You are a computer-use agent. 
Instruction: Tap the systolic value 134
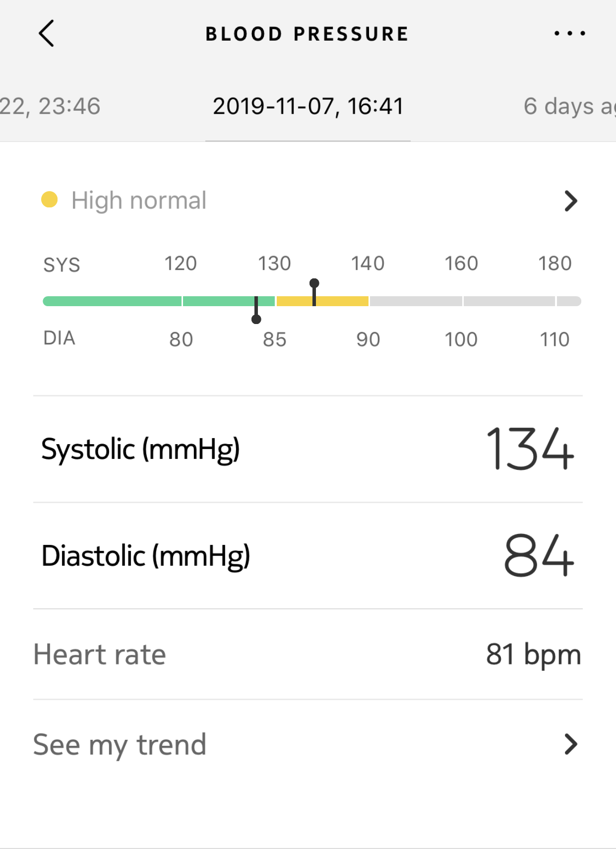530,450
